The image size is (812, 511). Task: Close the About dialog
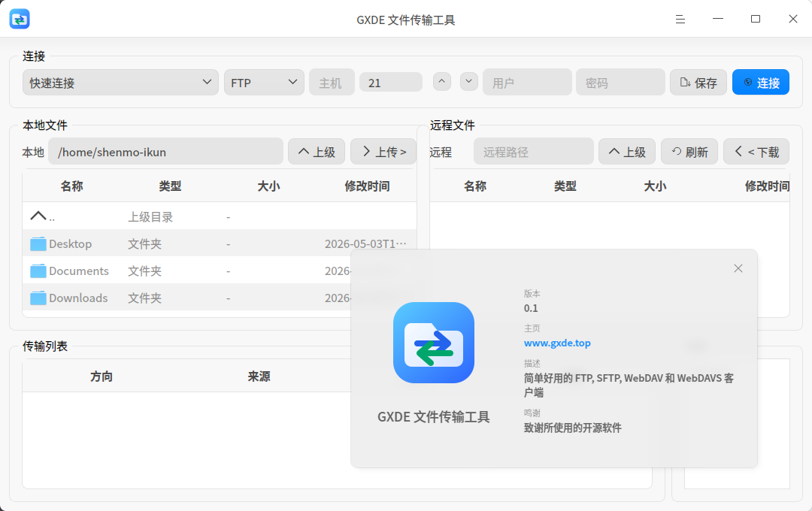738,268
